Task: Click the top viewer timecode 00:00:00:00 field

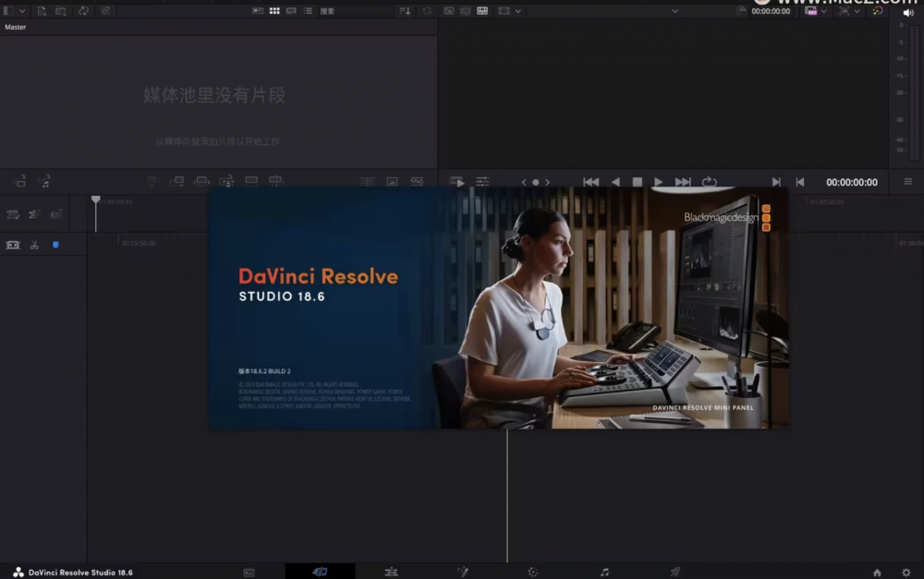Action: (771, 11)
